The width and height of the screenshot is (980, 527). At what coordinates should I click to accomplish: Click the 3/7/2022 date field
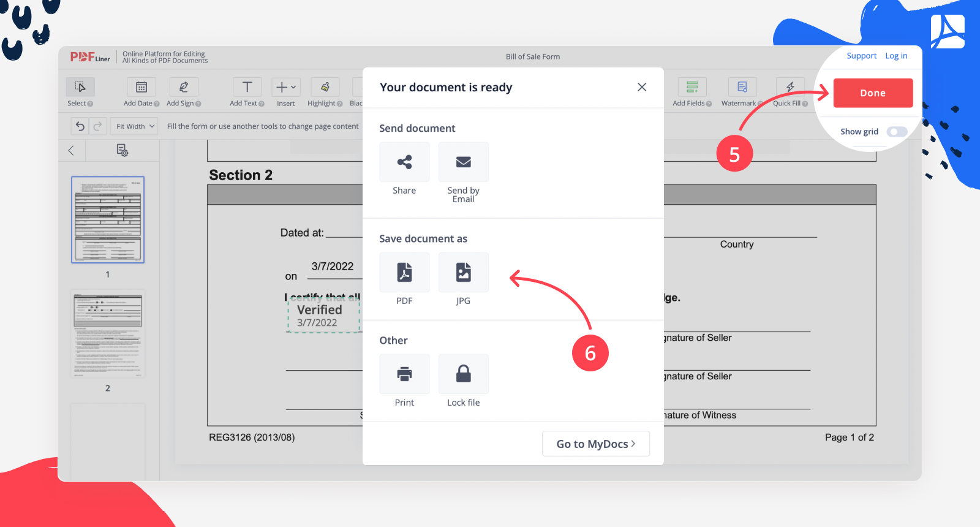click(x=333, y=267)
